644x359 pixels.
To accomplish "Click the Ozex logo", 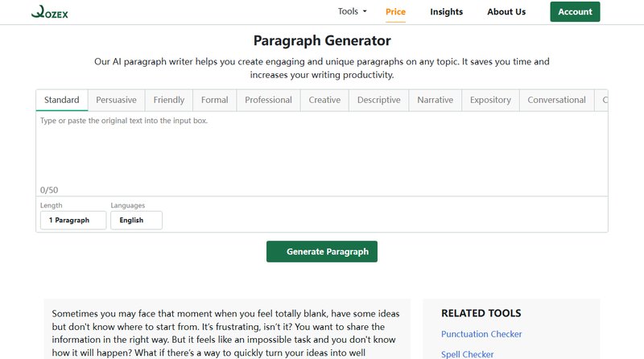I will [x=49, y=12].
